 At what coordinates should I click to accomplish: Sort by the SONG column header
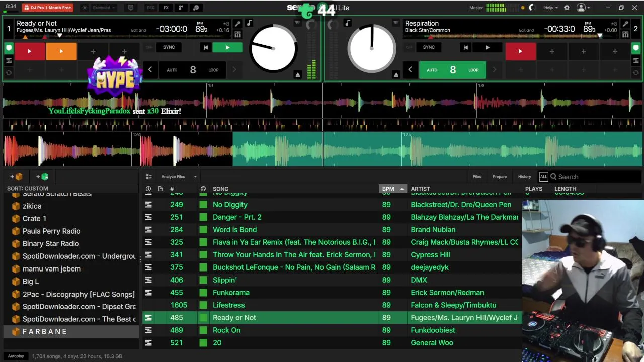pyautogui.click(x=220, y=189)
